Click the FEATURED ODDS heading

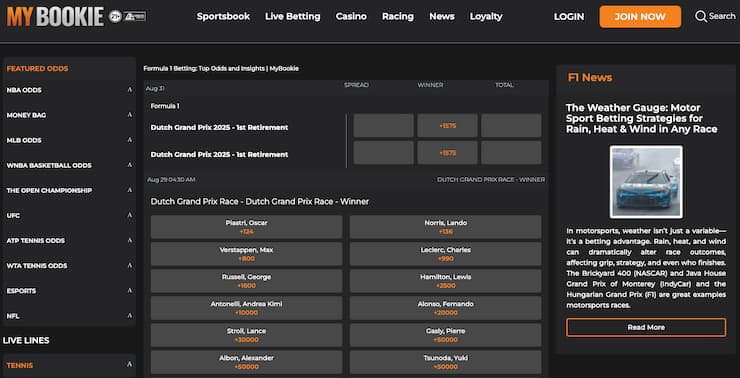coord(37,68)
